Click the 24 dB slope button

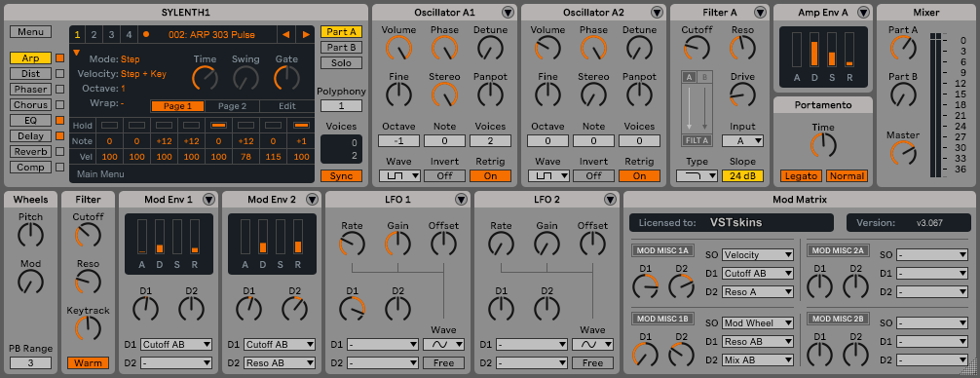point(742,176)
